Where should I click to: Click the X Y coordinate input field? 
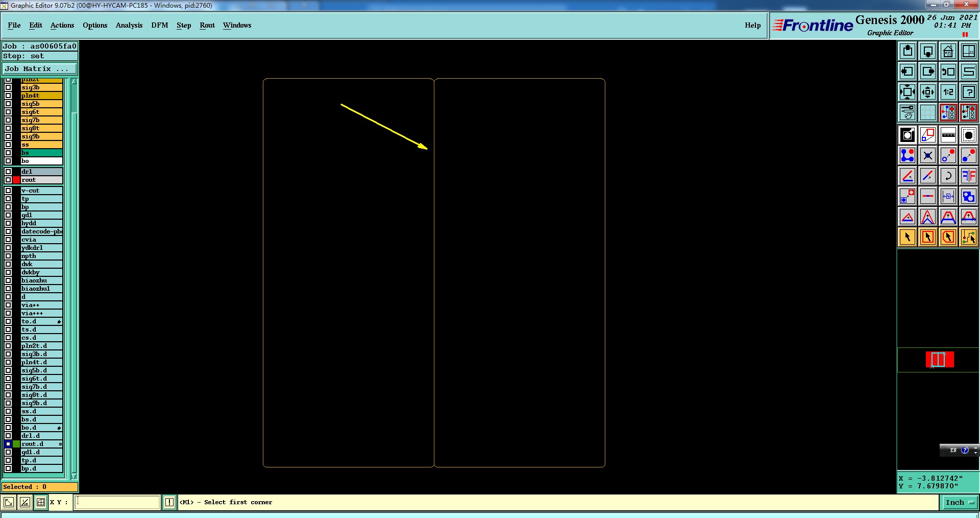tap(117, 503)
